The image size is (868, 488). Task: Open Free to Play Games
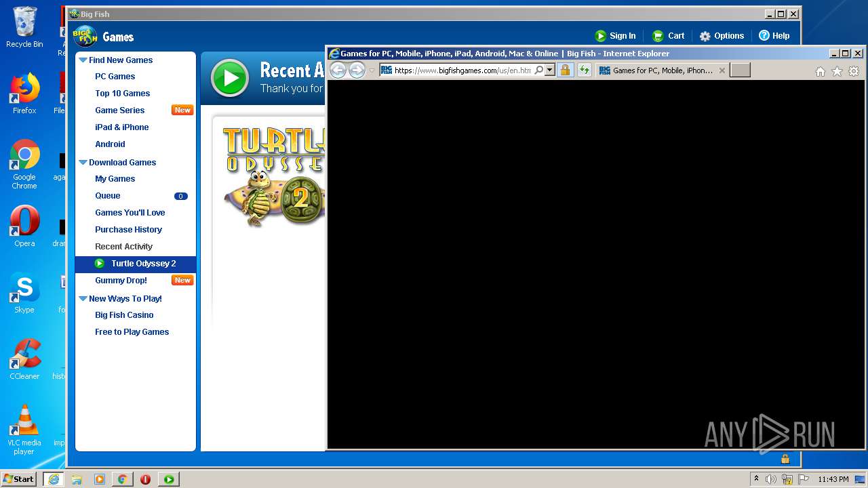click(132, 332)
